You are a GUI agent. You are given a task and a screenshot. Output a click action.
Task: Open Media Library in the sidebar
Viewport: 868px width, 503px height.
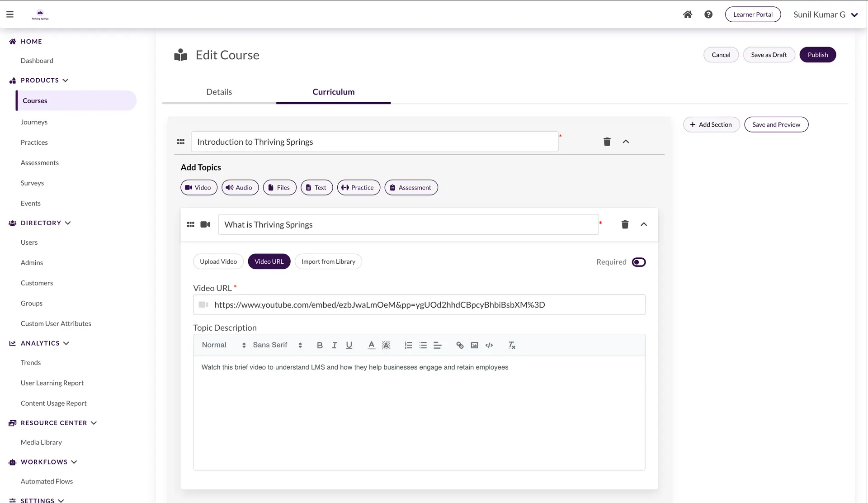[41, 442]
